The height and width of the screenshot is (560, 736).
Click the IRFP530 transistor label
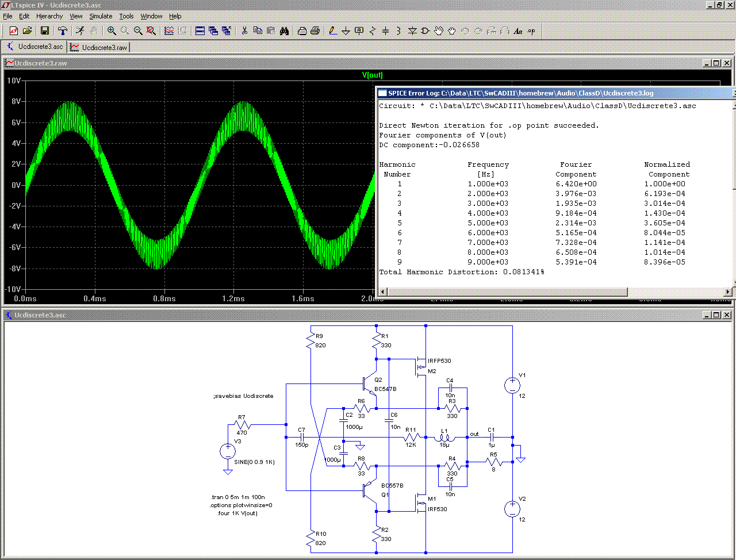tap(439, 361)
